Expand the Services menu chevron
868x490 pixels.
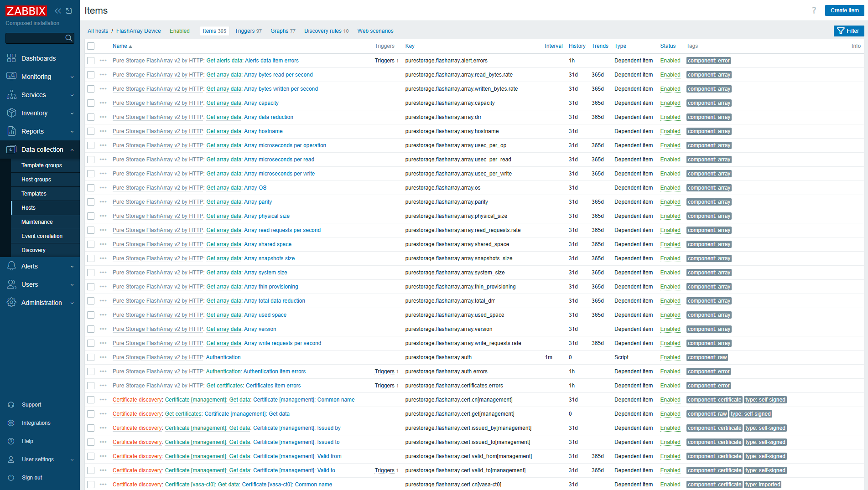pos(72,95)
